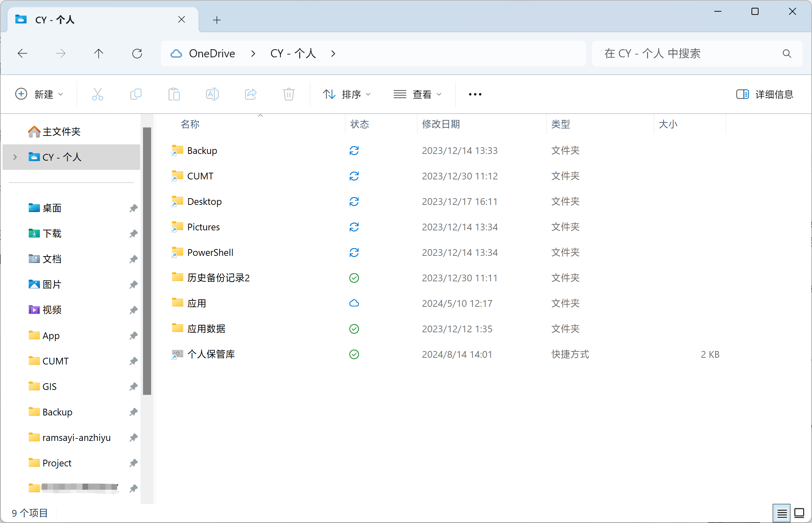
Task: Go up one directory level
Action: pos(98,53)
